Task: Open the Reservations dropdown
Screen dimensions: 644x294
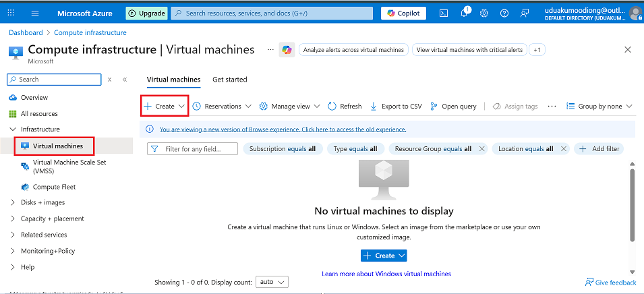Action: (222, 107)
